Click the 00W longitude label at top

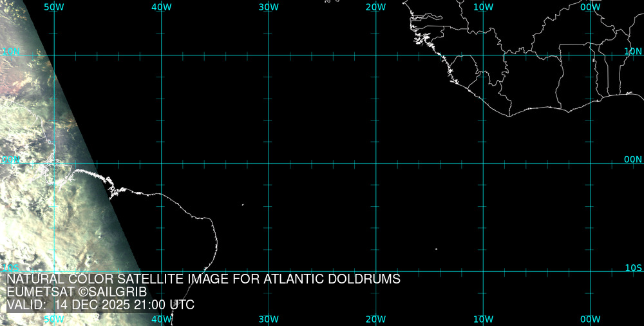point(590,6)
